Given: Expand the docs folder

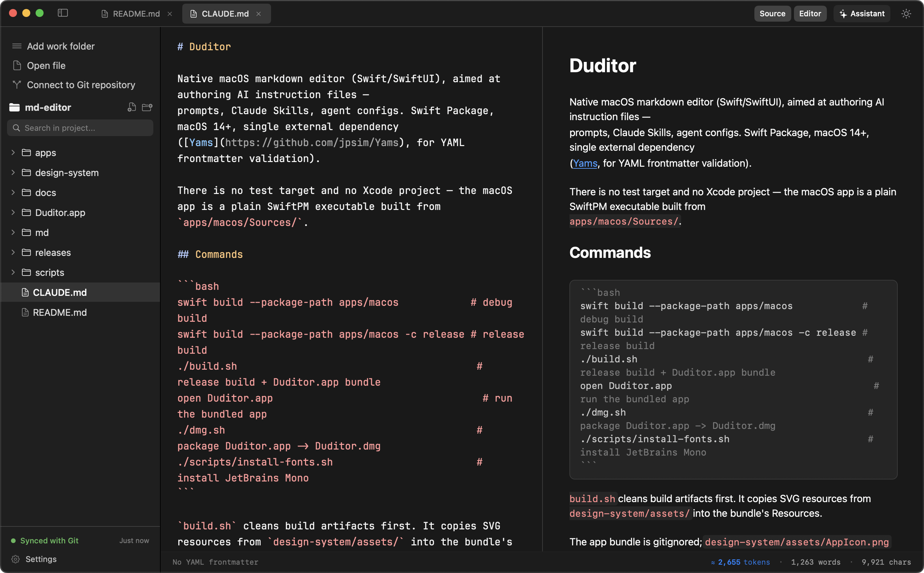Looking at the screenshot, I should 13,193.
